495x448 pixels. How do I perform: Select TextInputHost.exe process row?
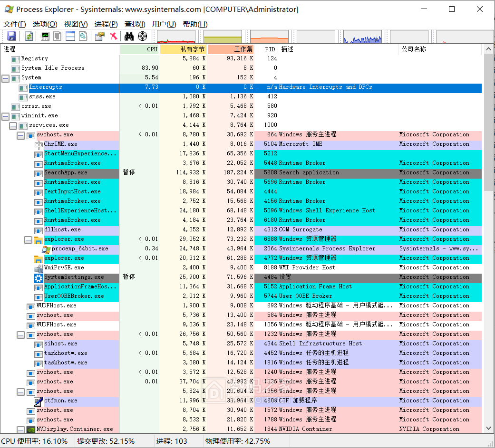pos(241,192)
